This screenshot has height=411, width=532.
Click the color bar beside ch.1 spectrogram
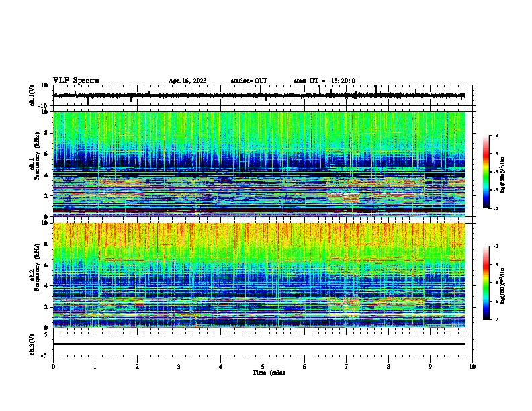coord(486,172)
